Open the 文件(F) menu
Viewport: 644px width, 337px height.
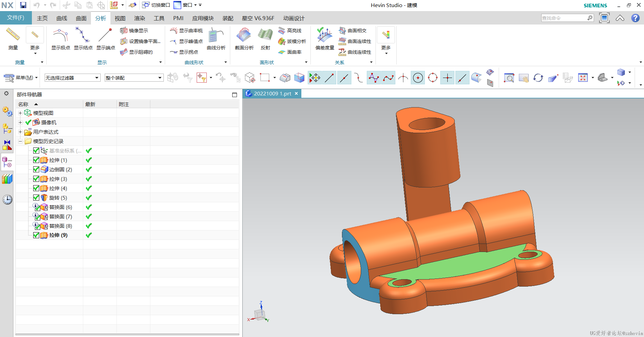coord(16,18)
